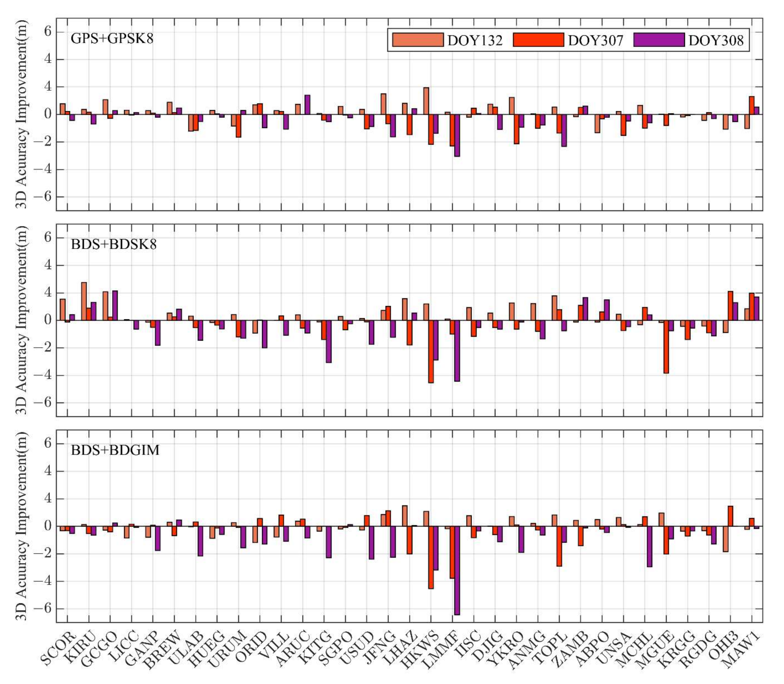Click the BDS+BDGIM panel title
784x684 pixels.
pyautogui.click(x=115, y=450)
